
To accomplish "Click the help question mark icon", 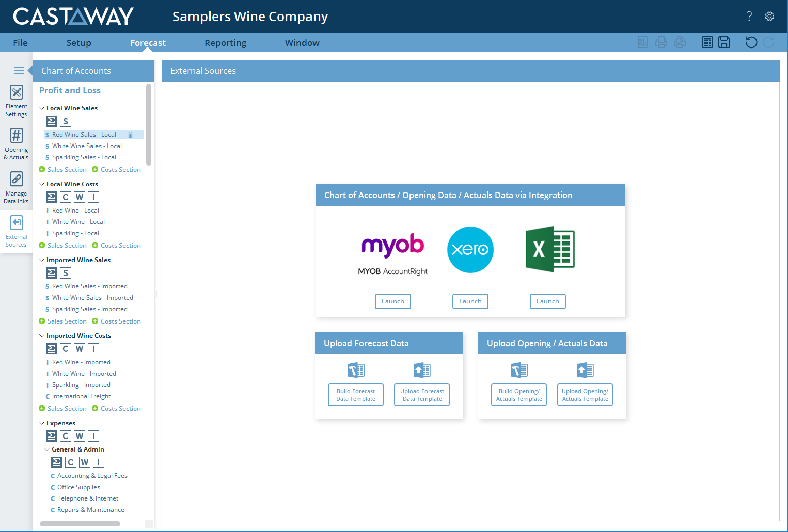I will click(749, 16).
